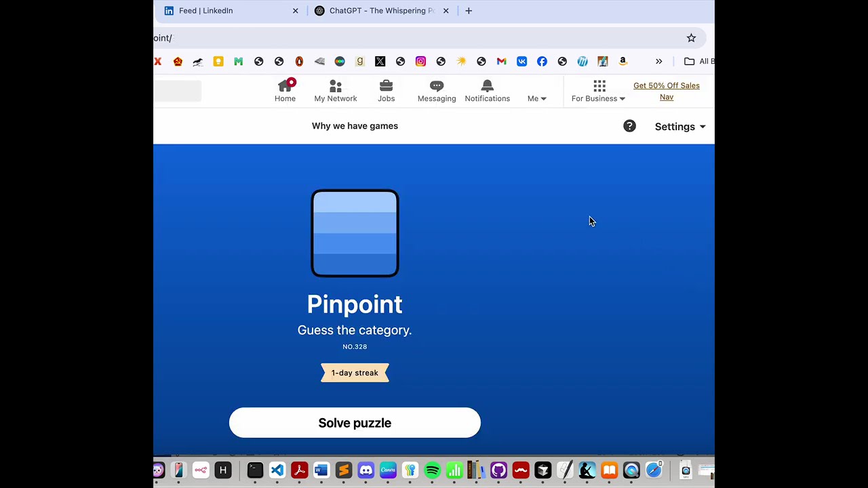
Task: Open Goodreads g bookmark
Action: pyautogui.click(x=360, y=62)
